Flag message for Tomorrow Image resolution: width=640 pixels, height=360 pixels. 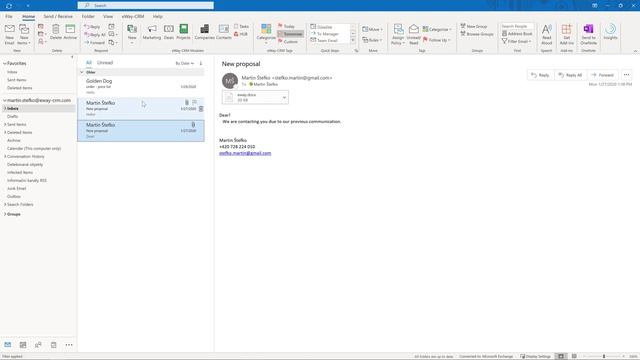pos(290,34)
